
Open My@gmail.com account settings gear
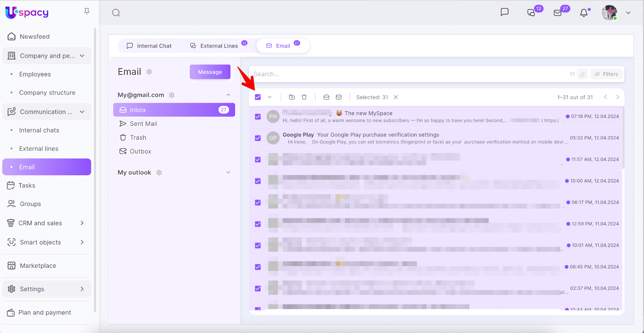coord(172,95)
